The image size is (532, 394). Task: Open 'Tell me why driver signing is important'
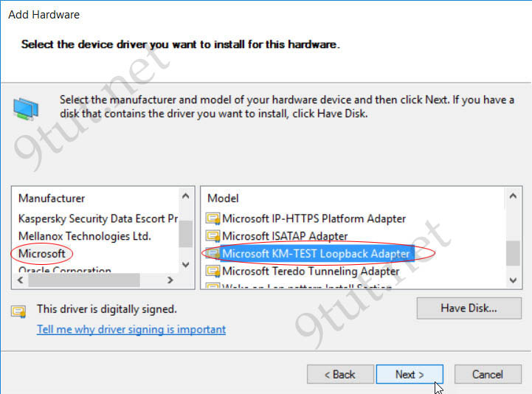pos(131,330)
